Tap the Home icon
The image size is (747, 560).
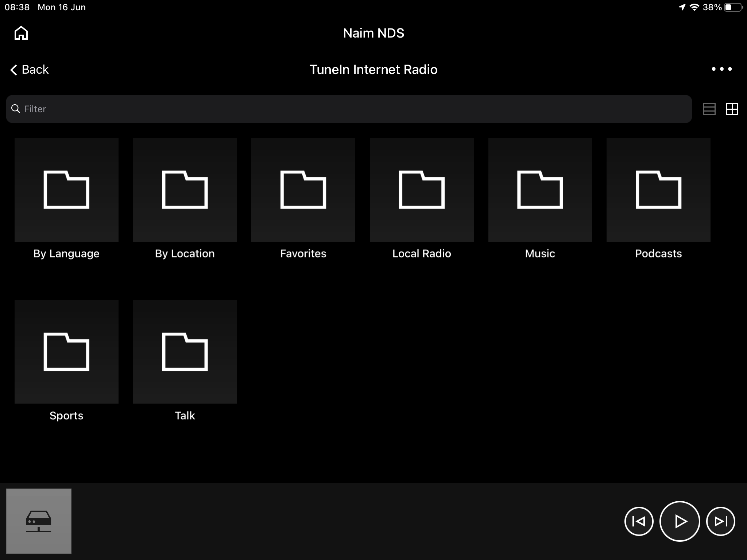[x=21, y=33]
